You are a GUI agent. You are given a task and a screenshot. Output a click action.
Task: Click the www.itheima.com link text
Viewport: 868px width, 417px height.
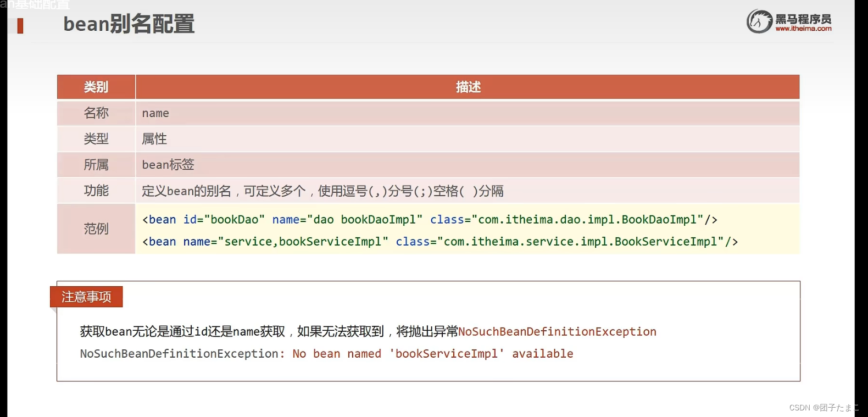pos(803,29)
